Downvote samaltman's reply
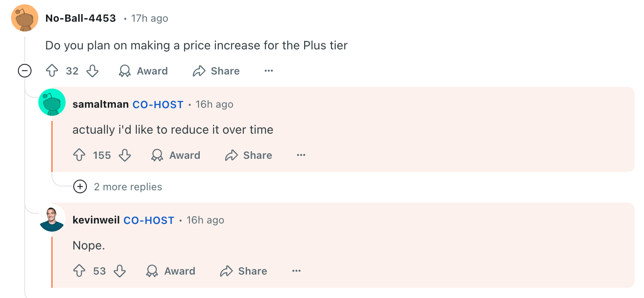Image resolution: width=644 pixels, height=298 pixels. pyautogui.click(x=124, y=155)
